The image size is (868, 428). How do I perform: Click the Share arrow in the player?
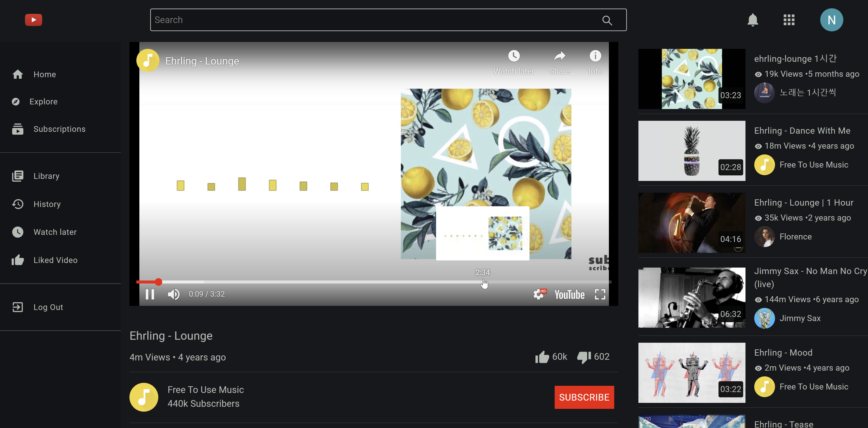559,56
